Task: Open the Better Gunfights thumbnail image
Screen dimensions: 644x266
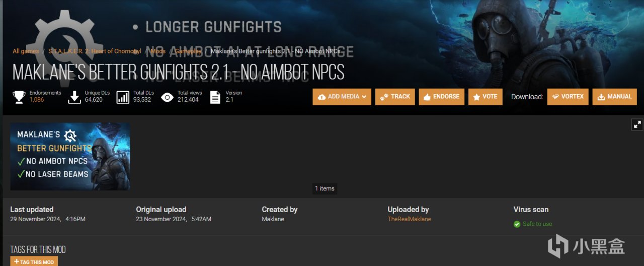Action: pyautogui.click(x=70, y=156)
